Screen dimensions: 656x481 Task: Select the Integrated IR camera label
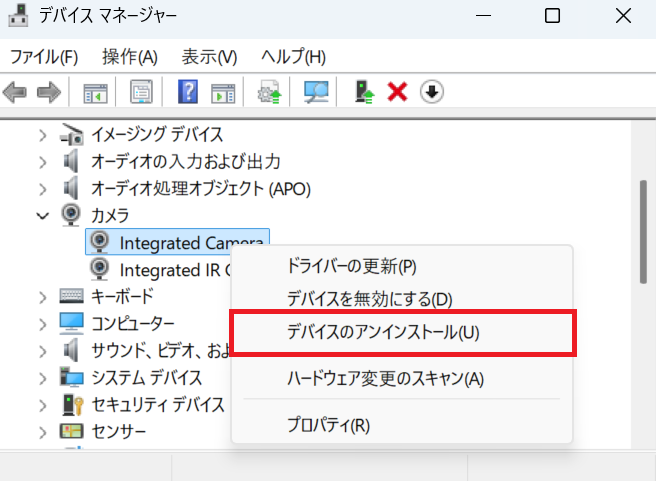(175, 270)
